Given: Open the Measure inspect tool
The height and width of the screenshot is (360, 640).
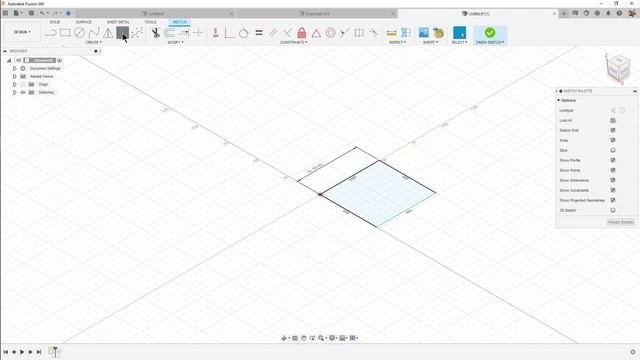Looking at the screenshot, I should 391,33.
